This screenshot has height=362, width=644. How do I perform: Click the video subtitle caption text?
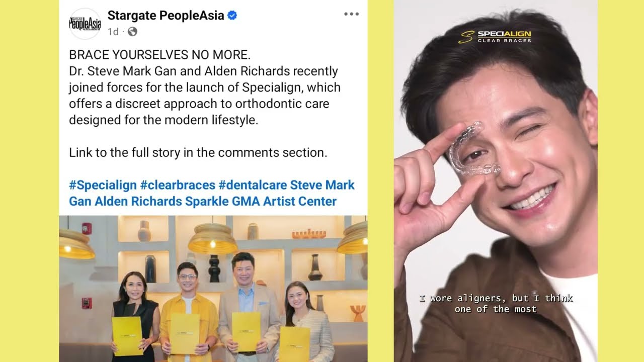coord(496,304)
